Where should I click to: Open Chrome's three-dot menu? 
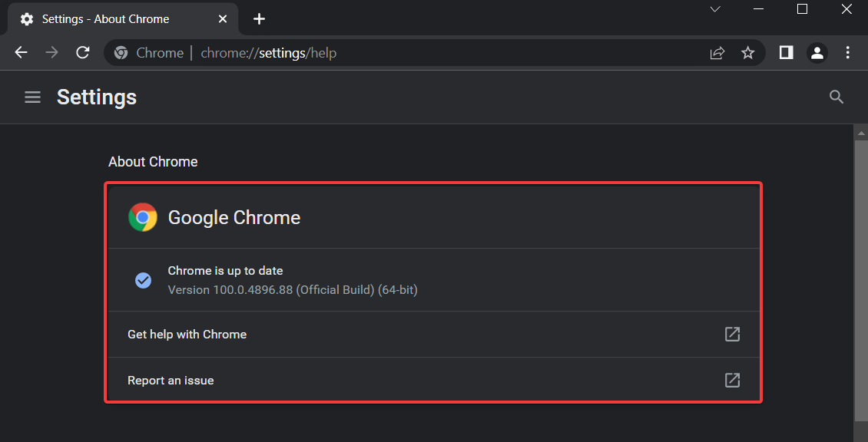point(847,52)
